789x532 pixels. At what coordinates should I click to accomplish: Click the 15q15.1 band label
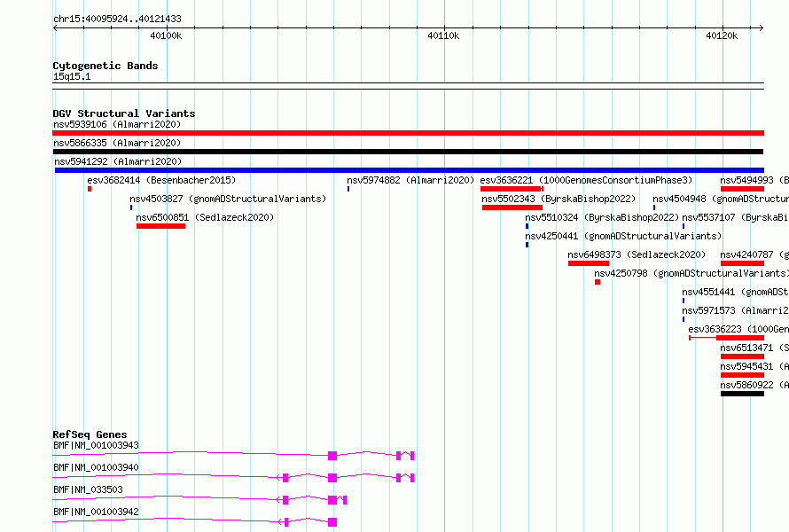[72, 76]
